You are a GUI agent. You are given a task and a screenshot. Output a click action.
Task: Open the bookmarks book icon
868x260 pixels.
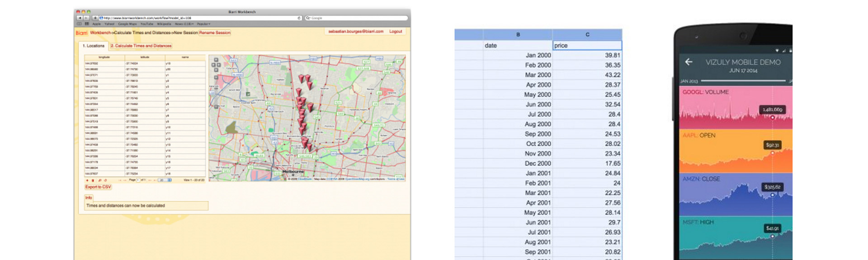(79, 24)
